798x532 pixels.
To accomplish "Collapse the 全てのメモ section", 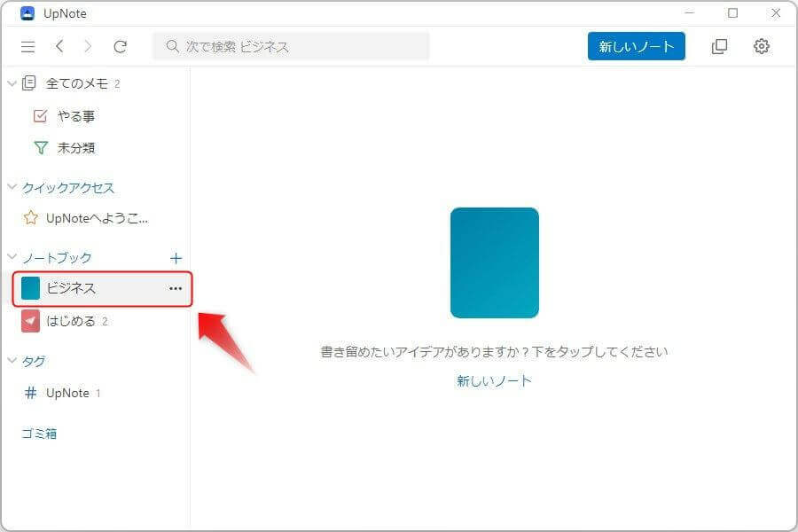I will click(12, 83).
